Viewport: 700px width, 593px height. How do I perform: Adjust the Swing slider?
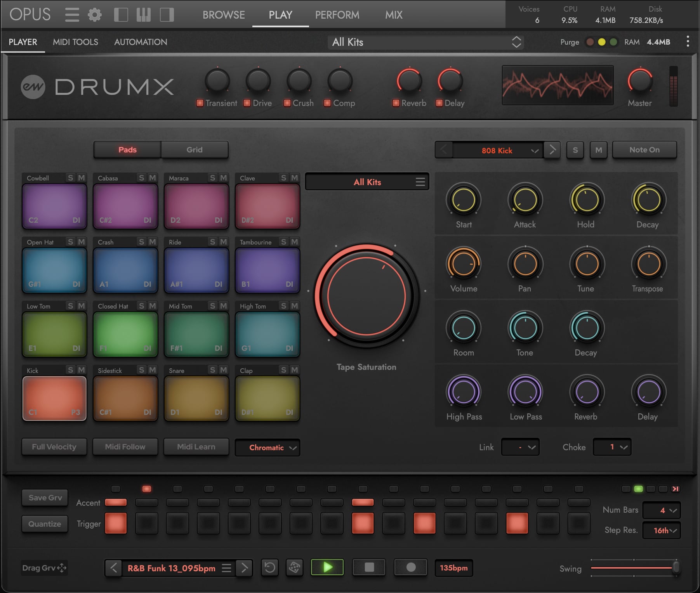(x=634, y=568)
